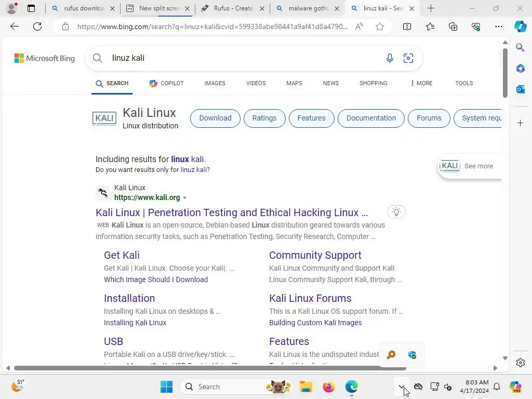Open Windows Start menu
The height and width of the screenshot is (399, 532).
pos(166,387)
